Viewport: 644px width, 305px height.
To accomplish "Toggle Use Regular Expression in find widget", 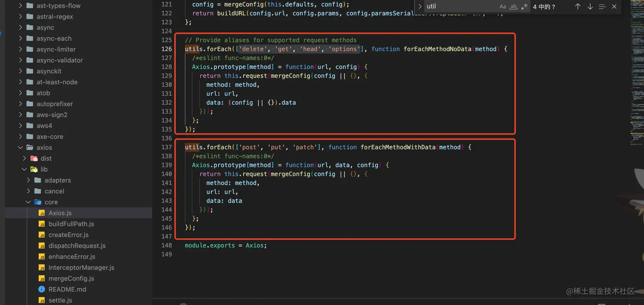I will (x=524, y=6).
